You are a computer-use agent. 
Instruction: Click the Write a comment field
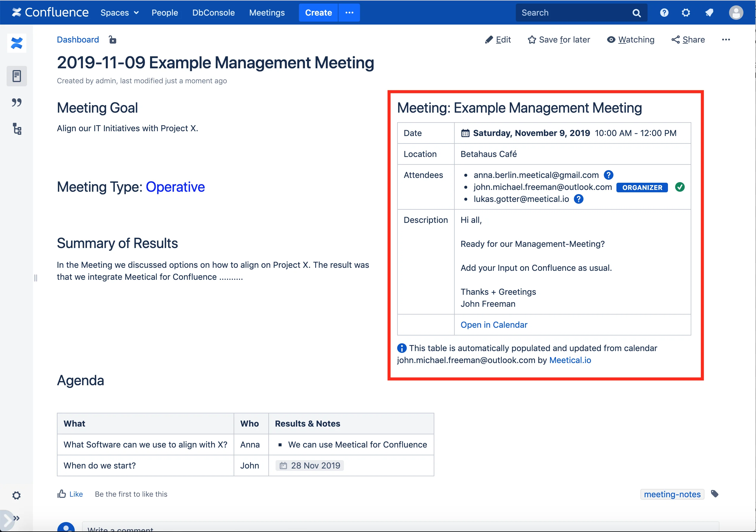(400, 527)
